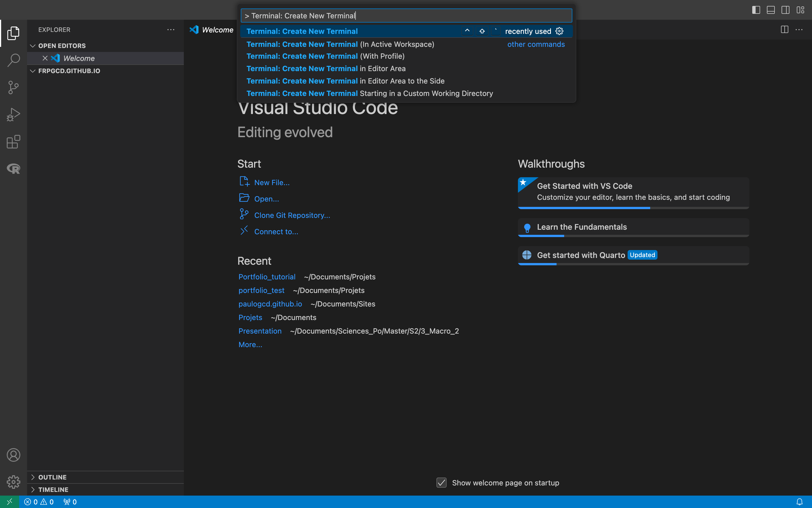Viewport: 812px width, 508px height.
Task: Click the Connect to... link
Action: (x=276, y=232)
